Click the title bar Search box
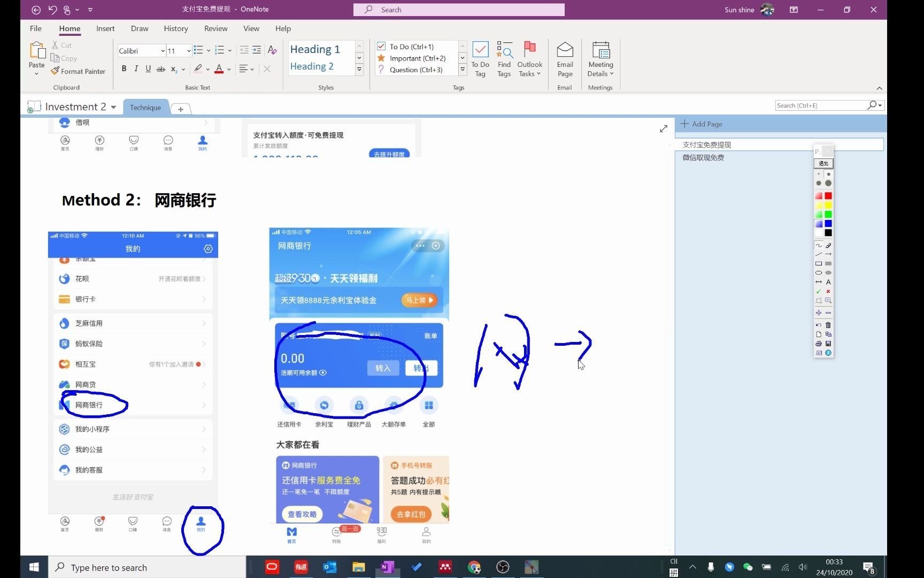The image size is (924, 578). [459, 10]
